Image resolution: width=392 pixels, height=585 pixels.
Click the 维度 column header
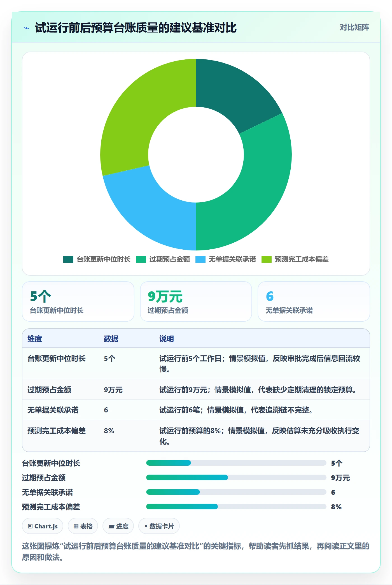pos(35,339)
